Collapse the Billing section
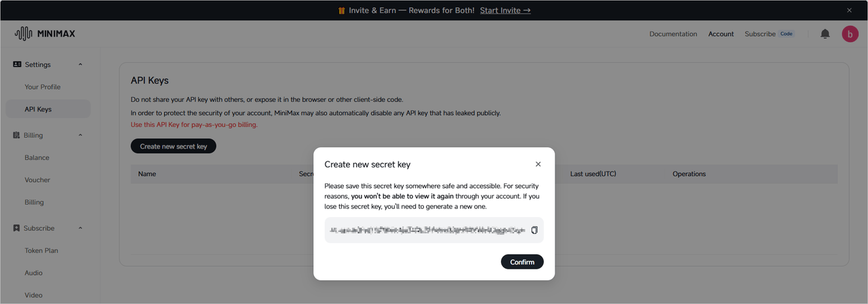 point(81,135)
